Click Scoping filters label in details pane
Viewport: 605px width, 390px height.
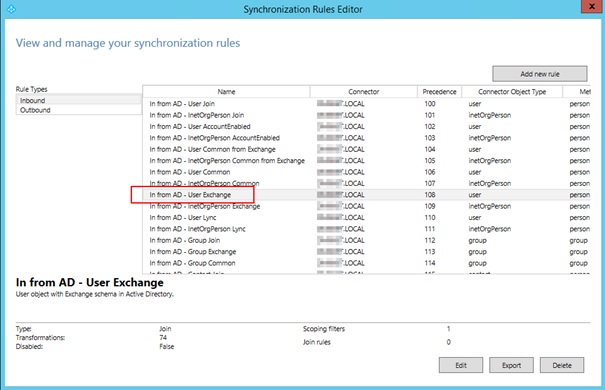click(324, 329)
